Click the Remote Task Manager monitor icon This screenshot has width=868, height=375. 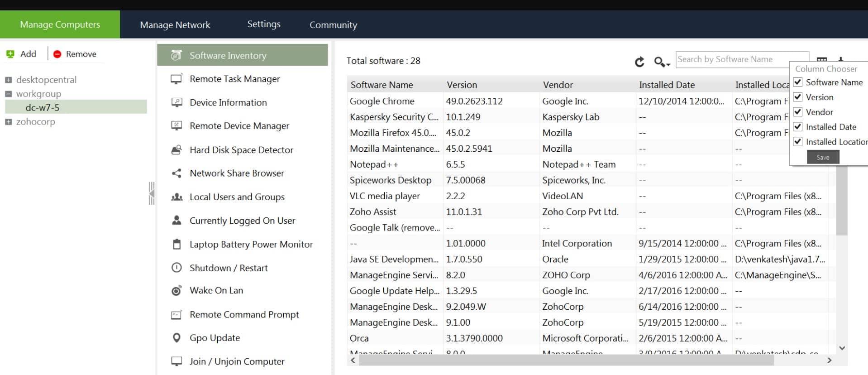176,79
